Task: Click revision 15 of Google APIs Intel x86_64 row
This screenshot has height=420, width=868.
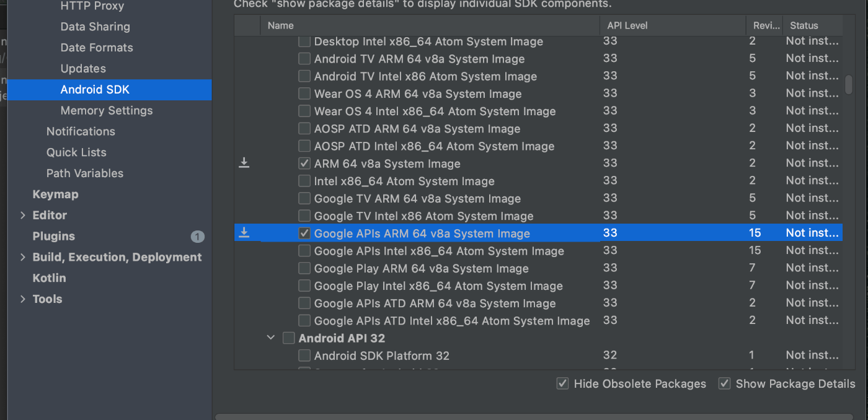Action: [x=755, y=250]
